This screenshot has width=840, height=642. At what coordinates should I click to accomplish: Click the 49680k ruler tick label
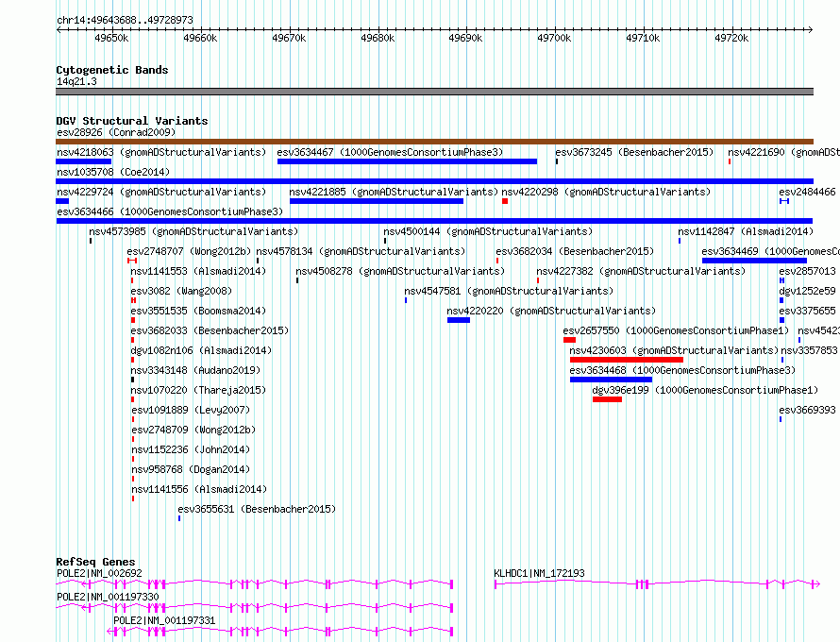pos(378,38)
